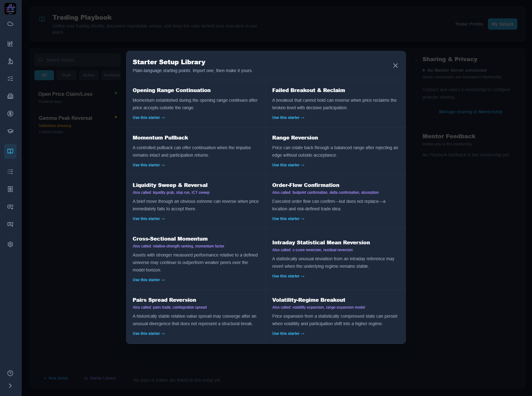The image size is (532, 396).
Task: Open the dollar circle sidebar icon
Action: tap(10, 114)
